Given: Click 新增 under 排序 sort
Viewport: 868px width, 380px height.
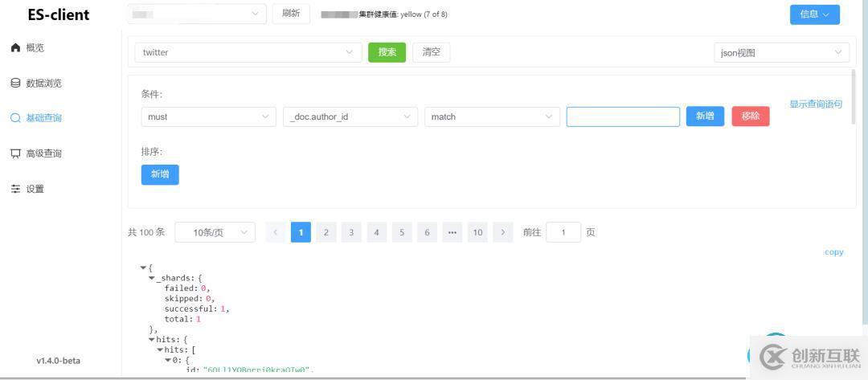Looking at the screenshot, I should pyautogui.click(x=160, y=174).
